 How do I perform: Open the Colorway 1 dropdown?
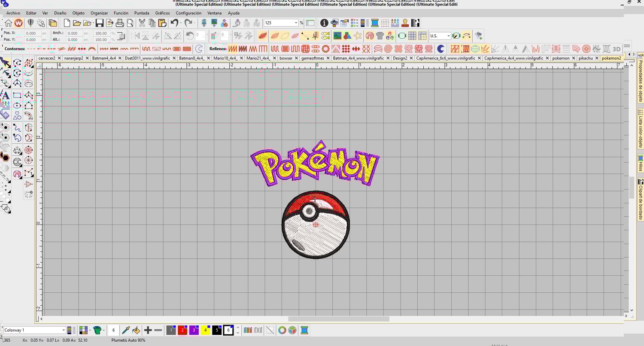(64, 330)
